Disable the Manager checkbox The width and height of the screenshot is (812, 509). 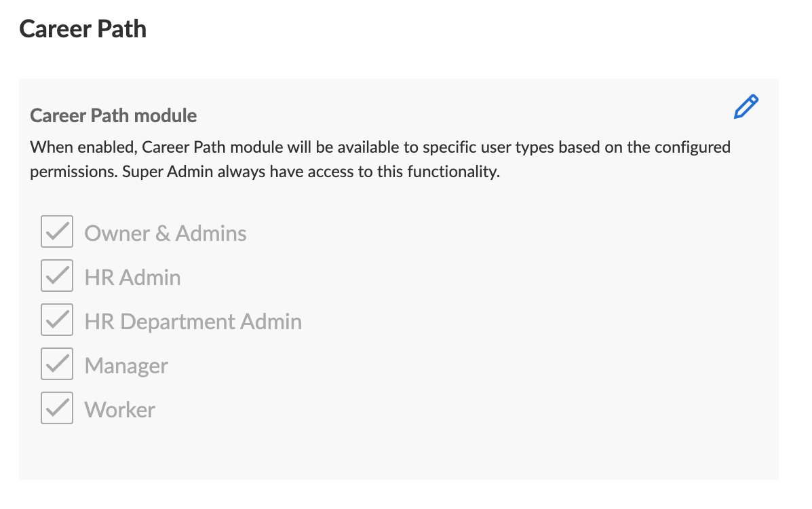click(x=57, y=364)
